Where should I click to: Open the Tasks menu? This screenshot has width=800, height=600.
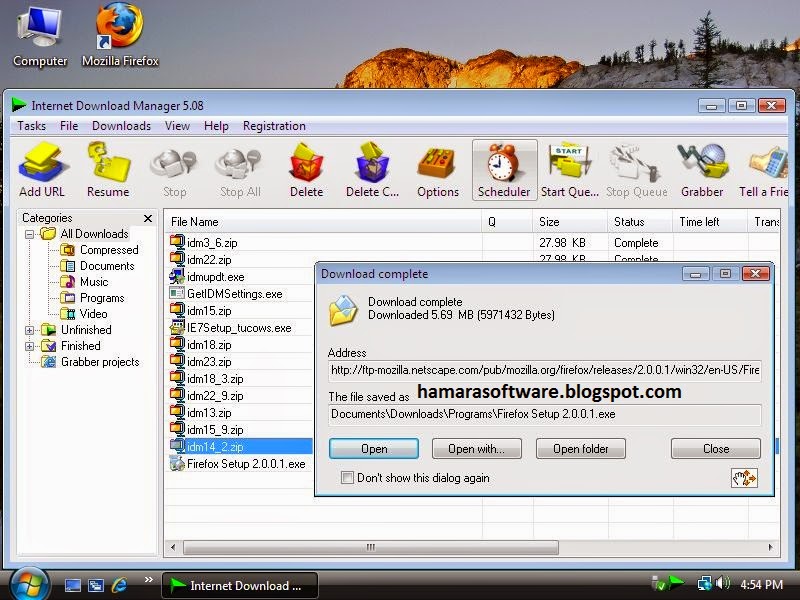pyautogui.click(x=32, y=126)
